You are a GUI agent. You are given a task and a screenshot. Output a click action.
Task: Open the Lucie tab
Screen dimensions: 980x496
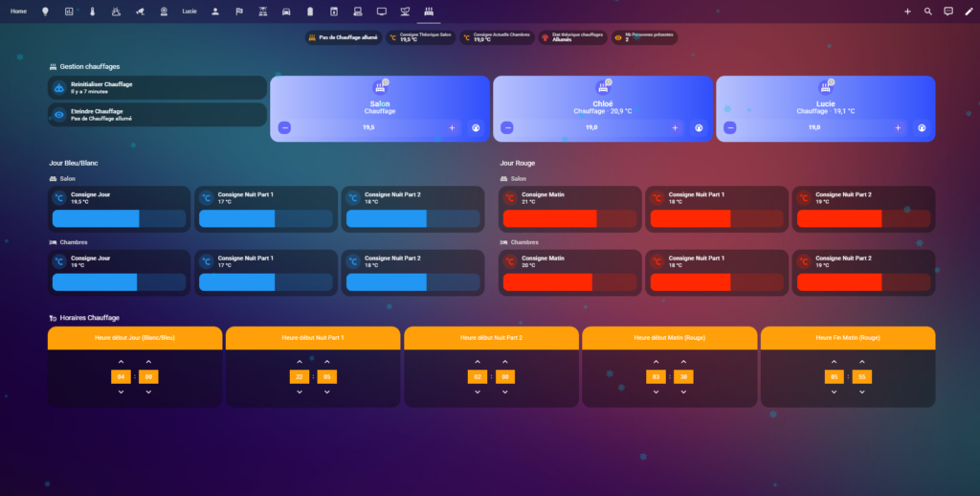coord(189,11)
